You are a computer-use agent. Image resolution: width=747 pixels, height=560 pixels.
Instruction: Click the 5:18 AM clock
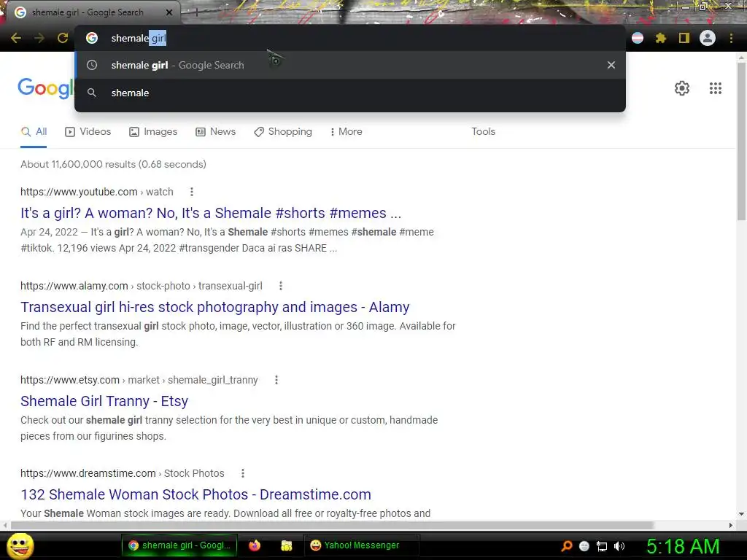click(683, 546)
